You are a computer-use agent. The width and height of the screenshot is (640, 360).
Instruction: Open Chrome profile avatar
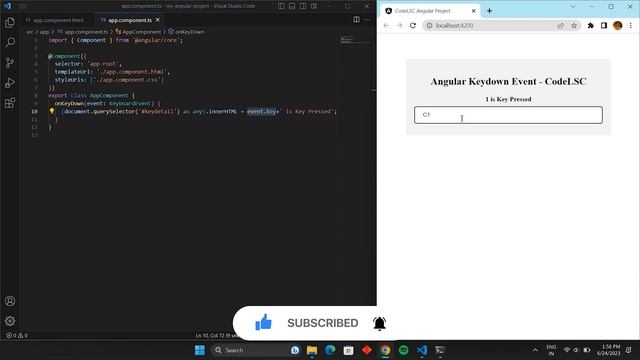pyautogui.click(x=618, y=25)
